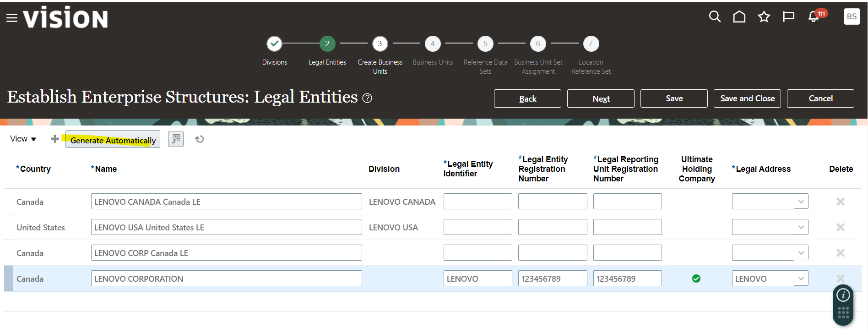868x333 pixels.
Task: Click Generate Automatically button
Action: pos(113,139)
